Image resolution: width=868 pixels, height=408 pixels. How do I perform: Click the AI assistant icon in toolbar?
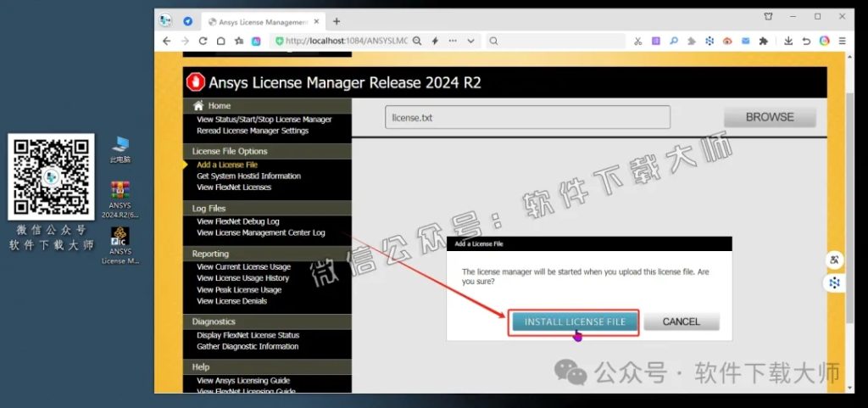(256, 41)
